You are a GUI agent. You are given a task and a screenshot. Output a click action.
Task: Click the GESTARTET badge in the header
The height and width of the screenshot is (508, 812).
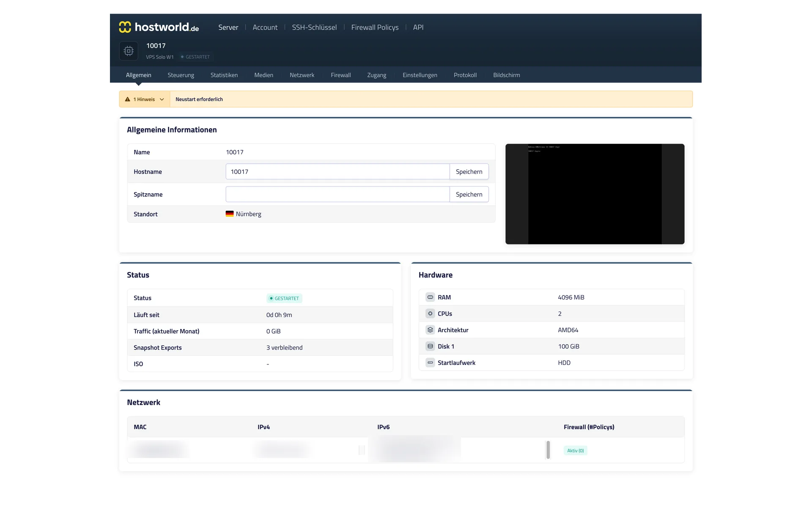pyautogui.click(x=195, y=57)
